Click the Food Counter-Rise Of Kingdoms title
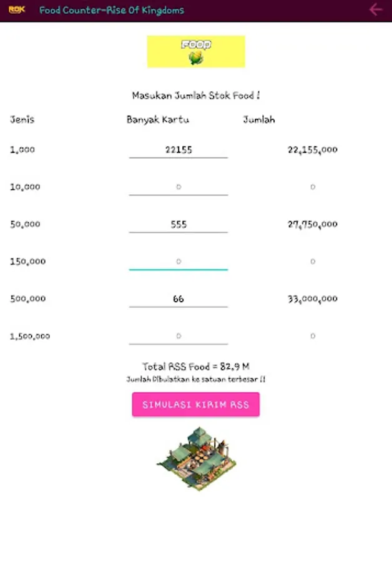The height and width of the screenshot is (562, 392). (112, 11)
